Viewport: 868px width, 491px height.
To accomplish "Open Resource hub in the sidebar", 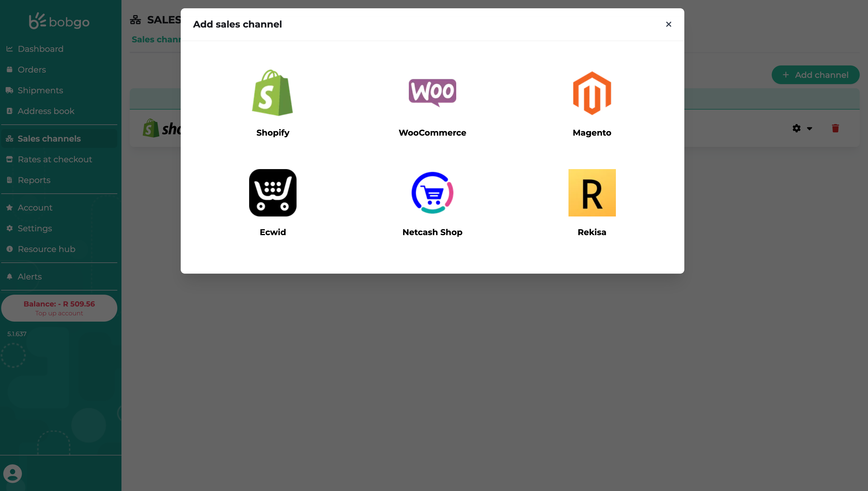I will (59, 249).
